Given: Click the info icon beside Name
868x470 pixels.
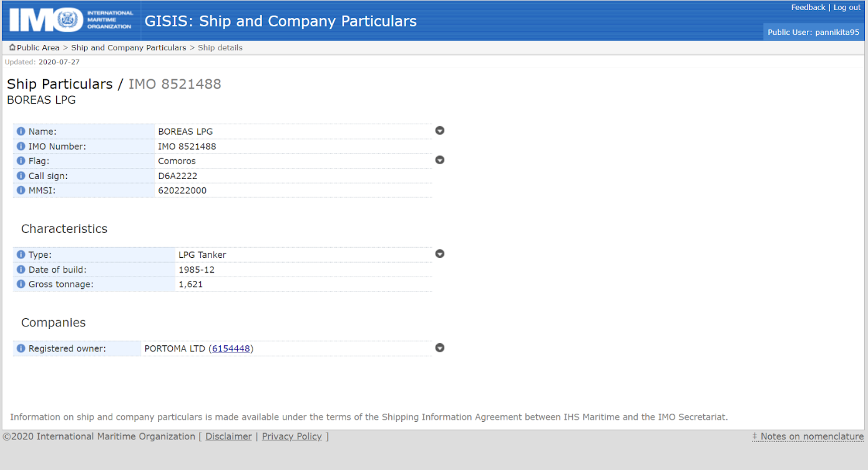Looking at the screenshot, I should pos(21,132).
